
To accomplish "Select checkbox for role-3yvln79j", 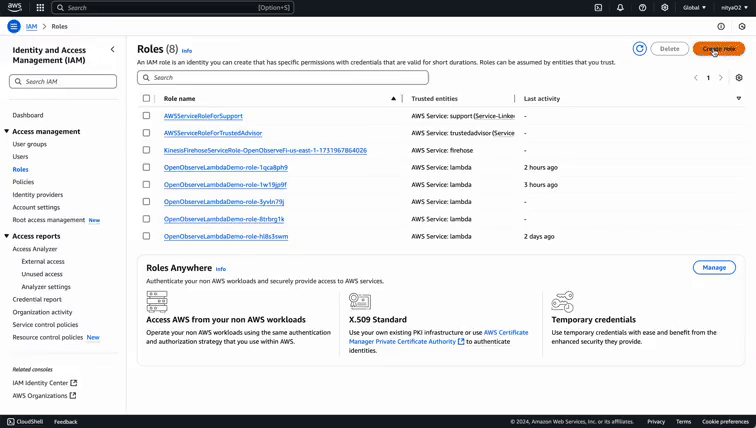I will coord(146,201).
